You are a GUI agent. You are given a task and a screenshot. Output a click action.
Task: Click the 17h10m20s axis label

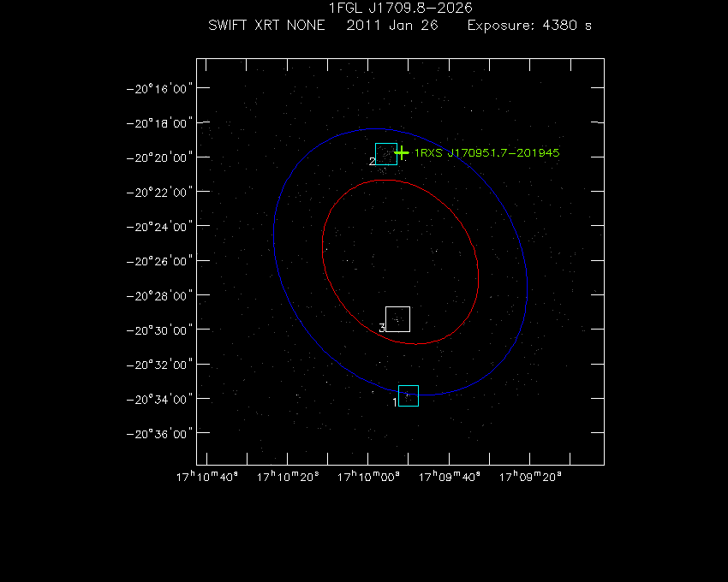pyautogui.click(x=288, y=477)
